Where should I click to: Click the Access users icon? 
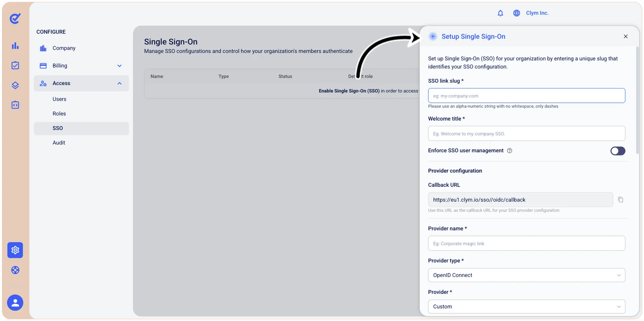(43, 83)
